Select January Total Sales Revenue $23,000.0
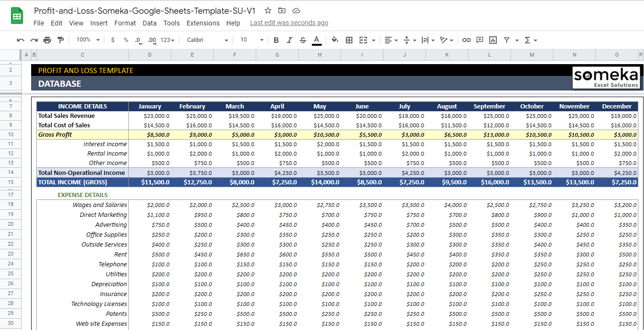The image size is (644, 330). click(x=150, y=116)
